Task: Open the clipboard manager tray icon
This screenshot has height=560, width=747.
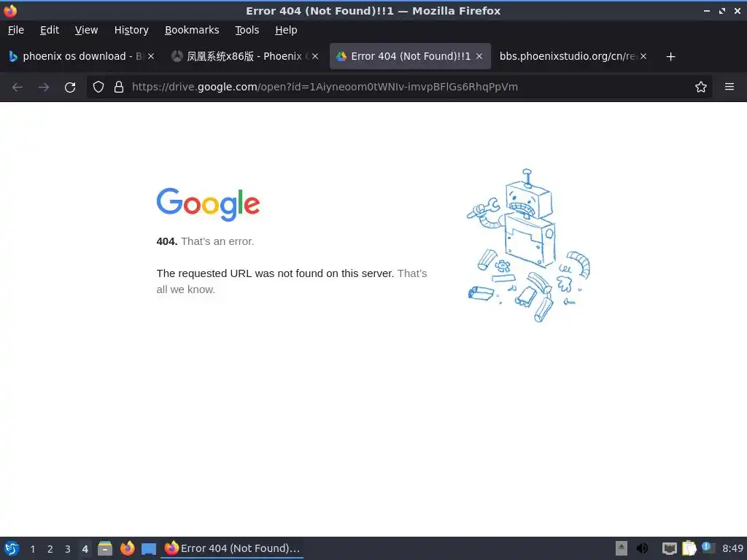Action: [689, 548]
